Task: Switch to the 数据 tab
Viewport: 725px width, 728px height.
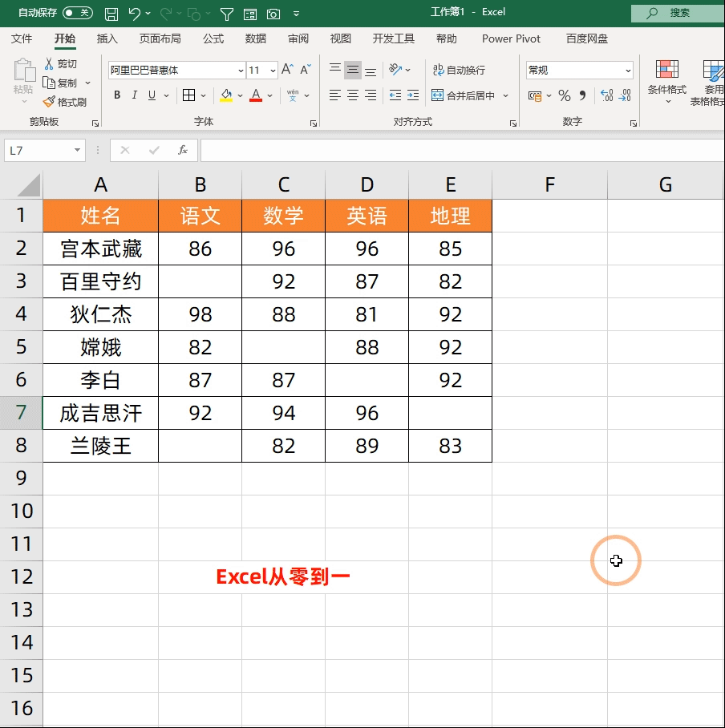Action: (256, 38)
